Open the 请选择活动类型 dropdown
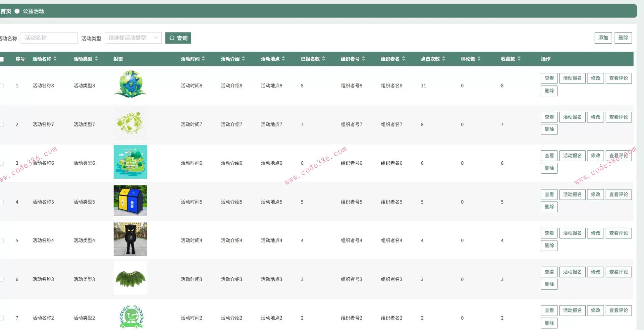Viewport: 644px width, 330px height. point(133,38)
